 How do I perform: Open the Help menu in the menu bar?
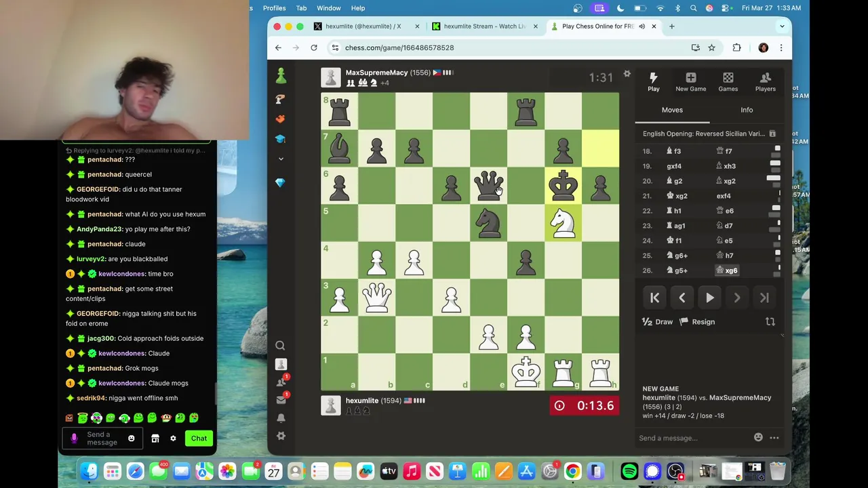tap(357, 8)
